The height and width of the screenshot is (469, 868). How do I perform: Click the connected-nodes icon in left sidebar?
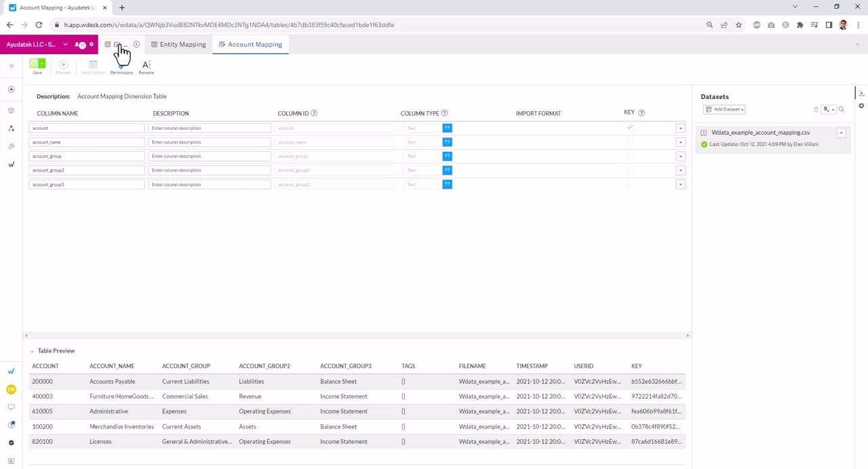coord(11,128)
